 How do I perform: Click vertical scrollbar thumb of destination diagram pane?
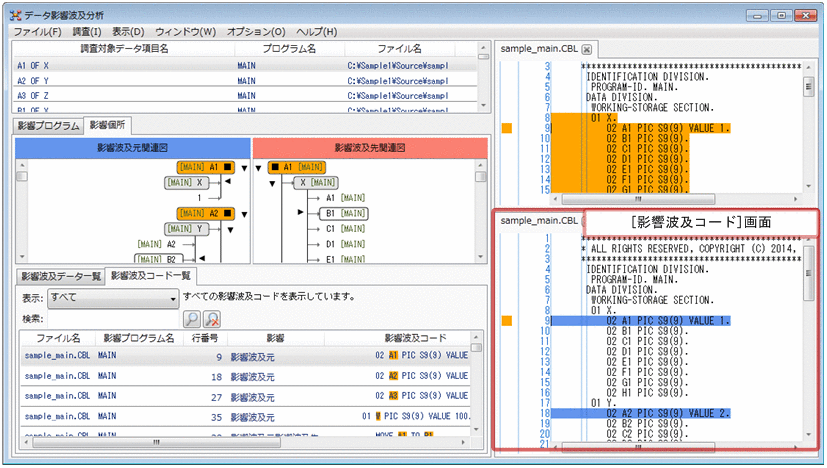(481, 176)
